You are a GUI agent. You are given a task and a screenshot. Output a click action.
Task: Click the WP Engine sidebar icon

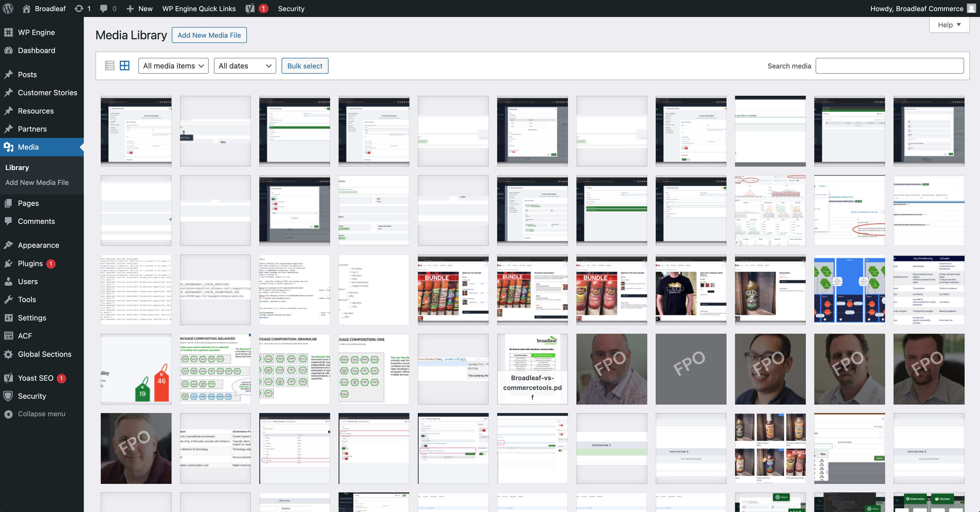click(x=8, y=32)
